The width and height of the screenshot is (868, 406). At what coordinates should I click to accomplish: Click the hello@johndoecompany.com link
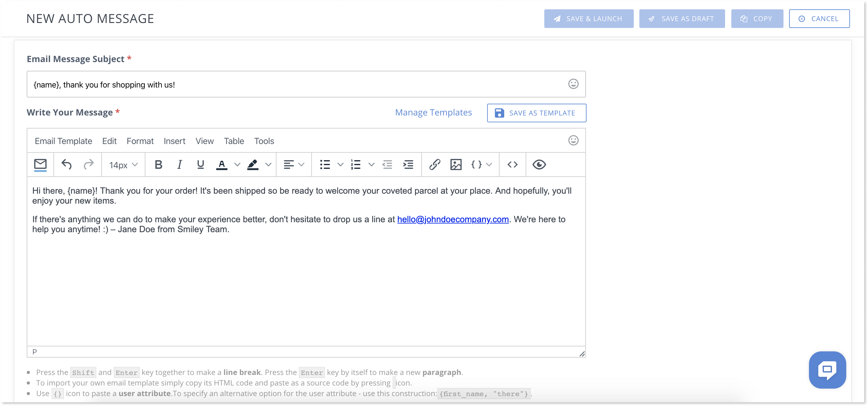tap(453, 219)
